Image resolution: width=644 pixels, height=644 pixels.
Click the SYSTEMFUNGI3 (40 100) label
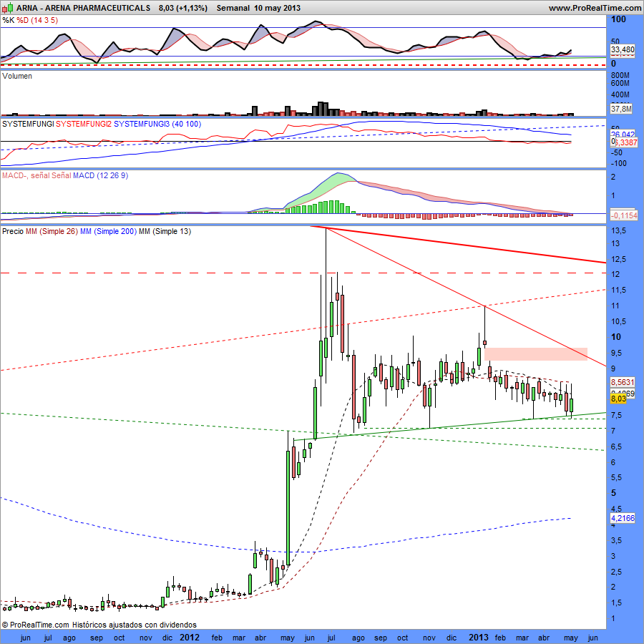(x=157, y=124)
